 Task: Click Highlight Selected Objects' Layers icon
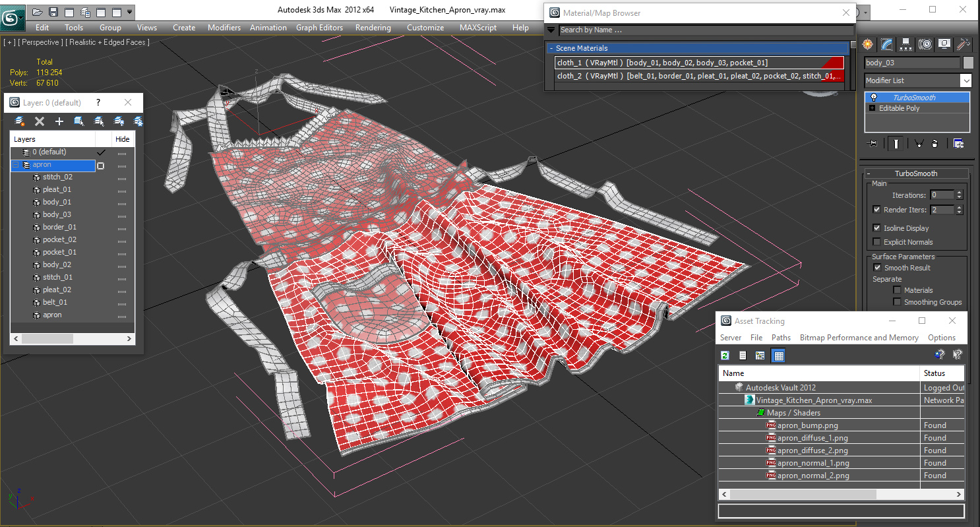point(99,121)
